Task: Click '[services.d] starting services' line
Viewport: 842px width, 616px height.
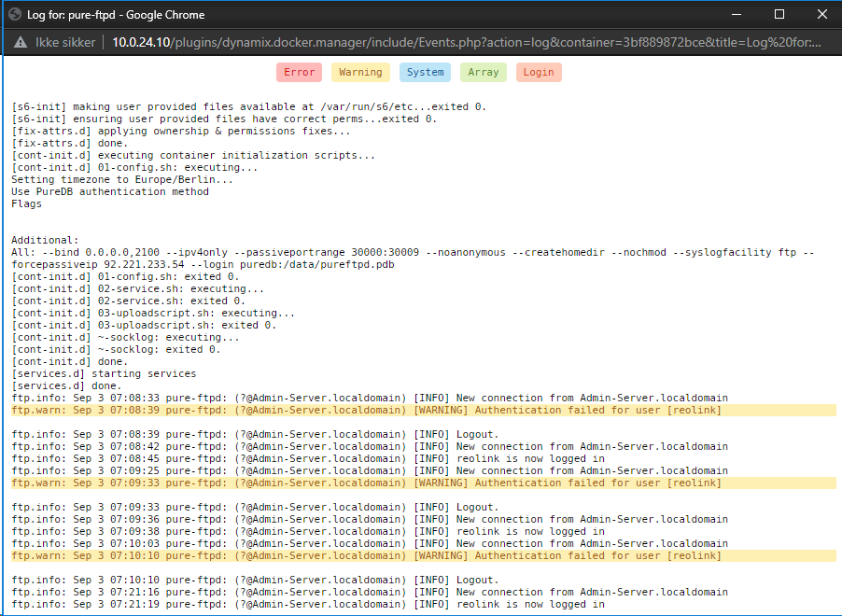Action: point(104,373)
